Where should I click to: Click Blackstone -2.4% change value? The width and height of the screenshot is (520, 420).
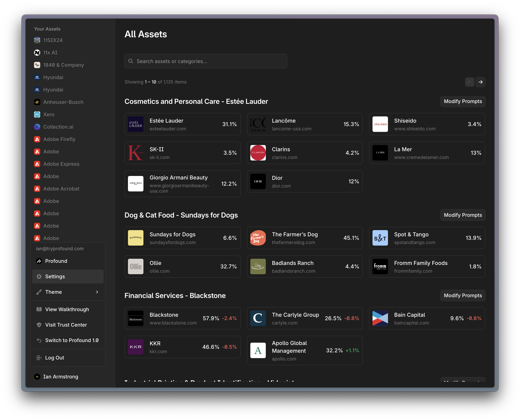(x=229, y=318)
